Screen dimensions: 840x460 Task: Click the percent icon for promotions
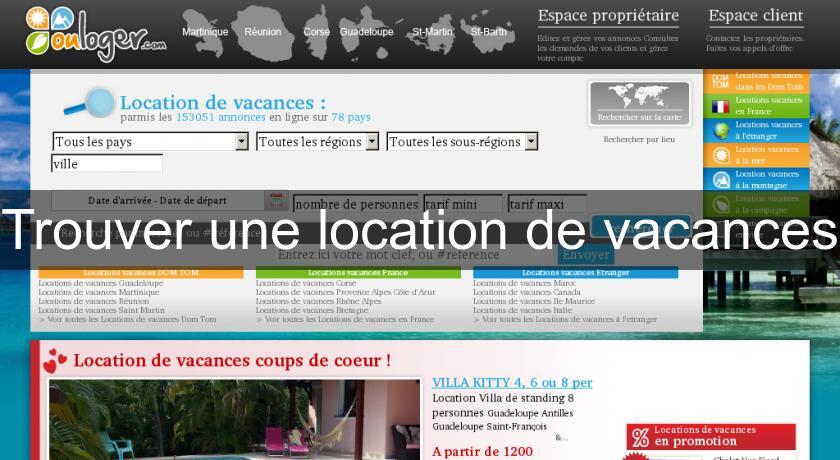tap(640, 436)
